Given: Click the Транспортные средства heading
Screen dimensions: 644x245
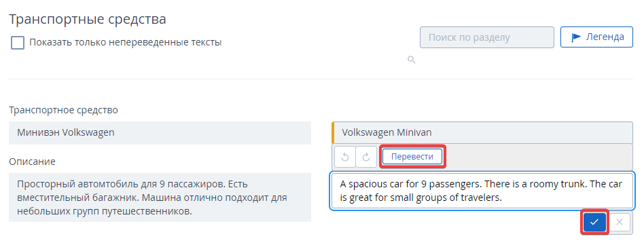Looking at the screenshot, I should (x=88, y=19).
